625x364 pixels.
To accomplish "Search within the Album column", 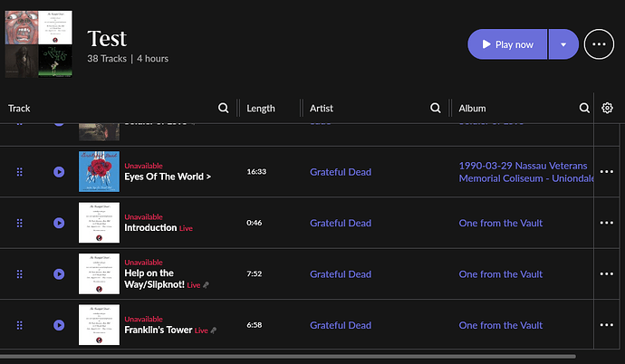I will tap(584, 109).
